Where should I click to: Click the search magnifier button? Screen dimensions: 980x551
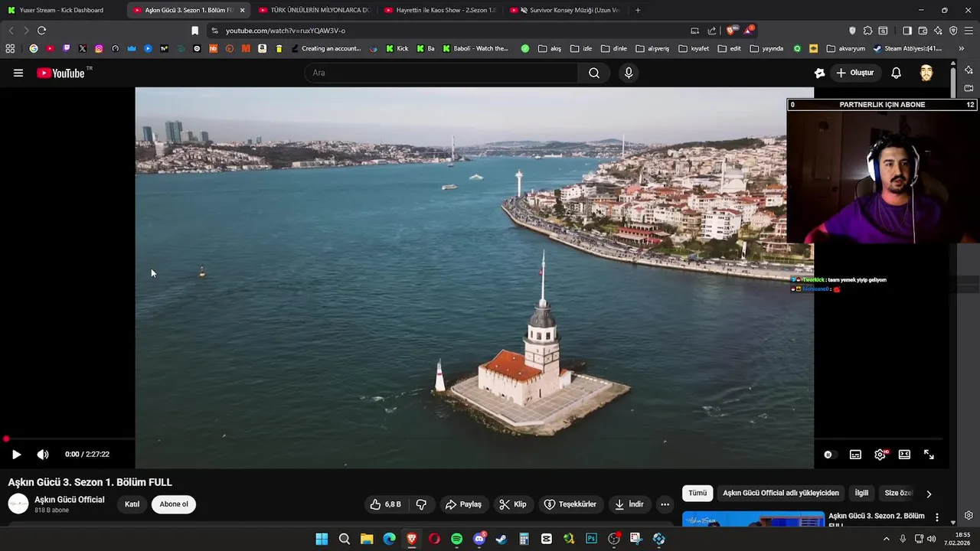[594, 73]
